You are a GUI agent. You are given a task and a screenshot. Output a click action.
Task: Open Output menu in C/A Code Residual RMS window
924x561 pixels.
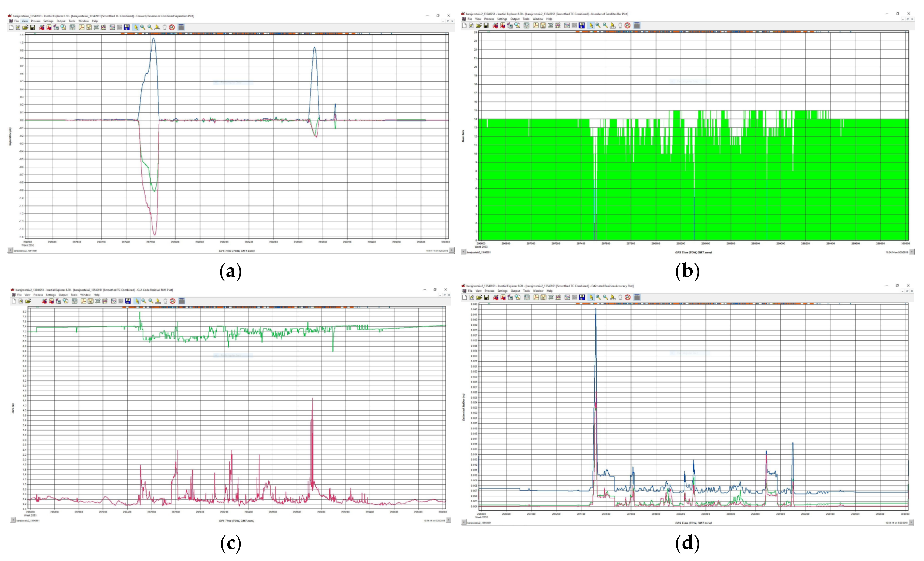pyautogui.click(x=63, y=295)
